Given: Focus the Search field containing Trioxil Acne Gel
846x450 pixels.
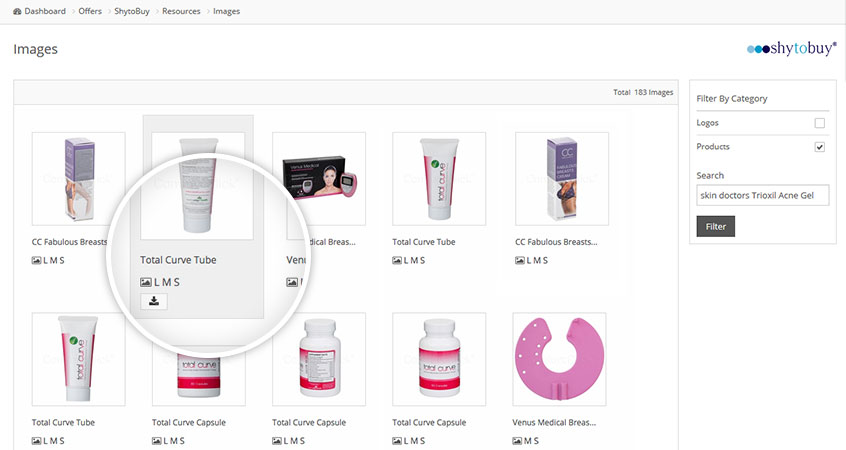Looking at the screenshot, I should coord(762,195).
